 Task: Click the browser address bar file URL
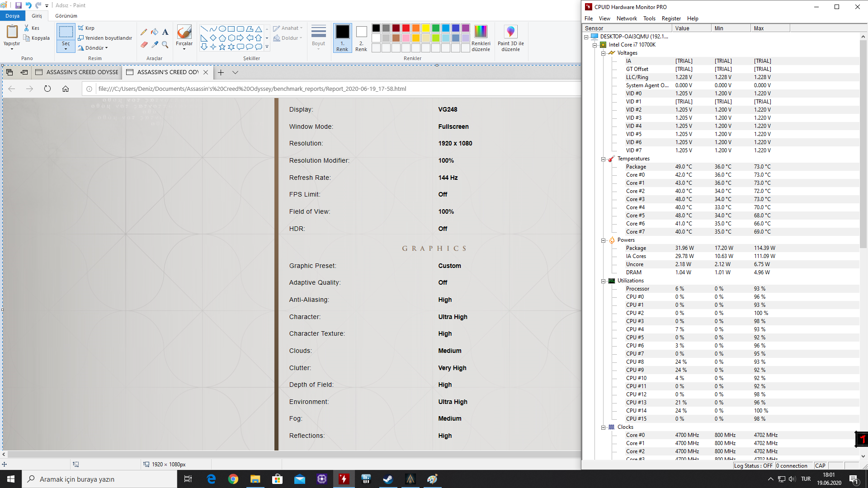click(x=252, y=89)
